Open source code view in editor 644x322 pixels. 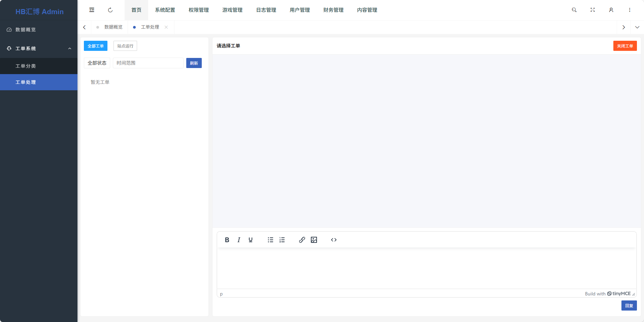coord(334,240)
